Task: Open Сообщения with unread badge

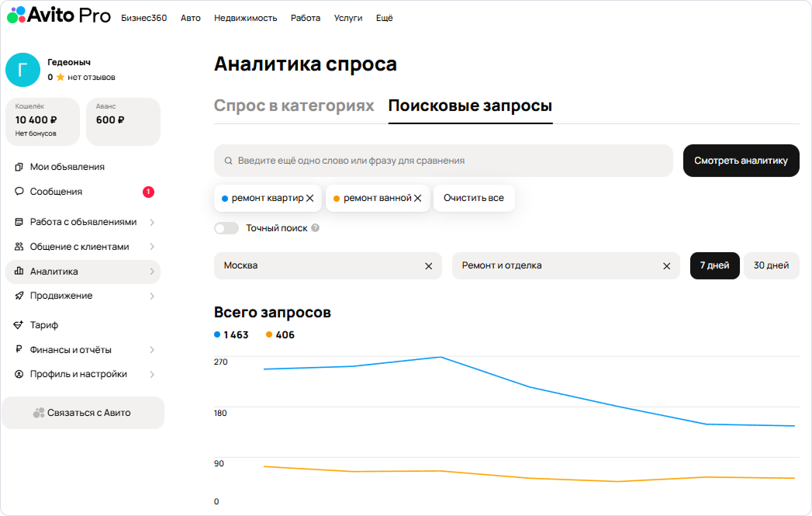Action: coord(56,192)
